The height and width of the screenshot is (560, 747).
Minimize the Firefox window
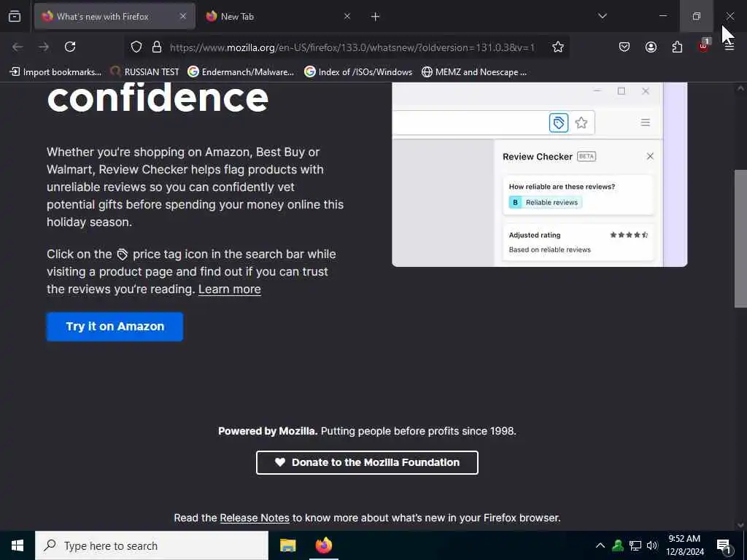(x=662, y=16)
